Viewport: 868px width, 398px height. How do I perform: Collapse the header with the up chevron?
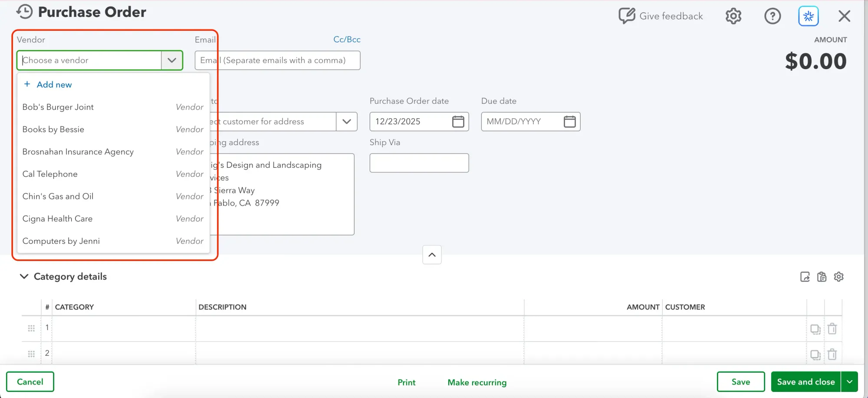click(431, 255)
